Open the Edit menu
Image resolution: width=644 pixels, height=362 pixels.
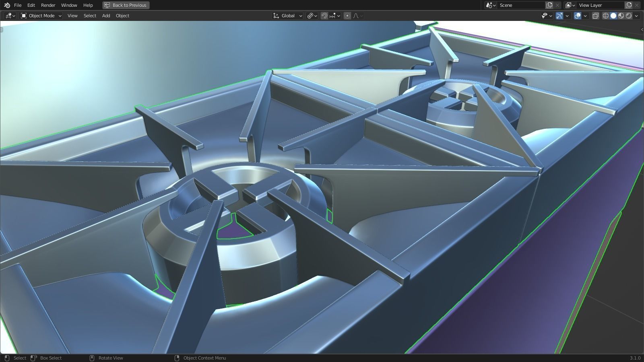(x=31, y=5)
